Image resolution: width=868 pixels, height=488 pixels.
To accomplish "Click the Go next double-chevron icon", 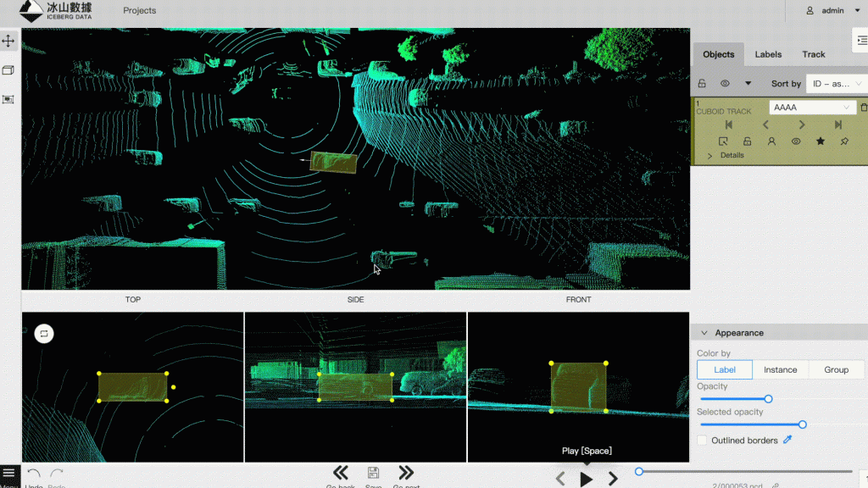I will [x=406, y=473].
